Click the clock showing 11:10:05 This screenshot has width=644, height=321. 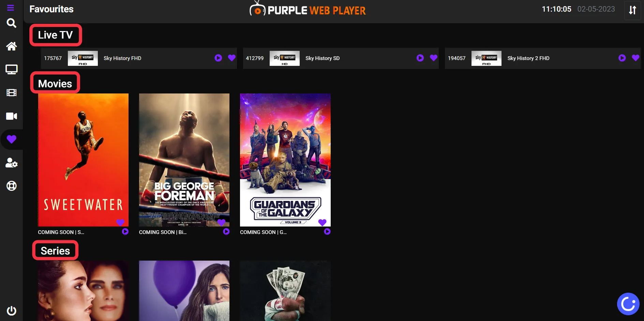556,9
